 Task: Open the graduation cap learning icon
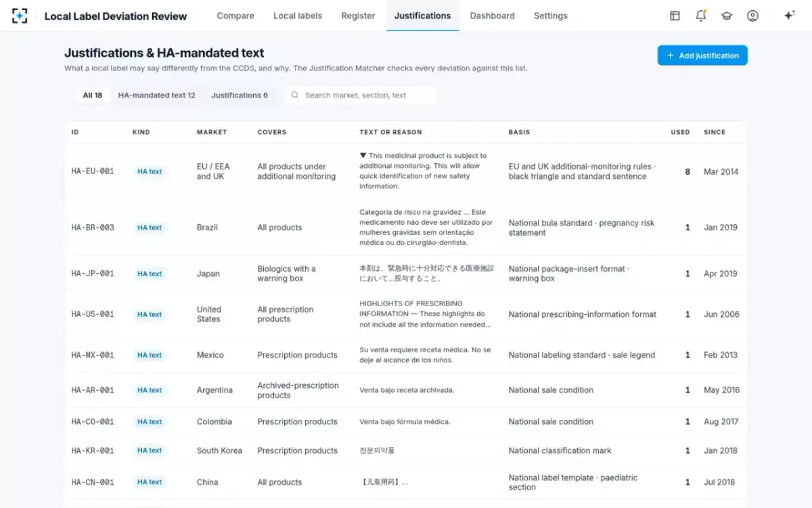click(x=727, y=16)
